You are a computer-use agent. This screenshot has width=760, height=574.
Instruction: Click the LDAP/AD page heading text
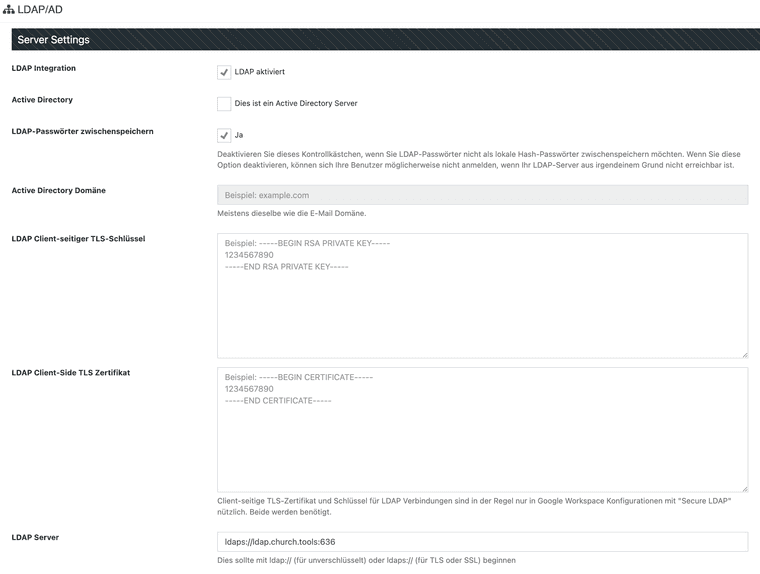(x=41, y=9)
